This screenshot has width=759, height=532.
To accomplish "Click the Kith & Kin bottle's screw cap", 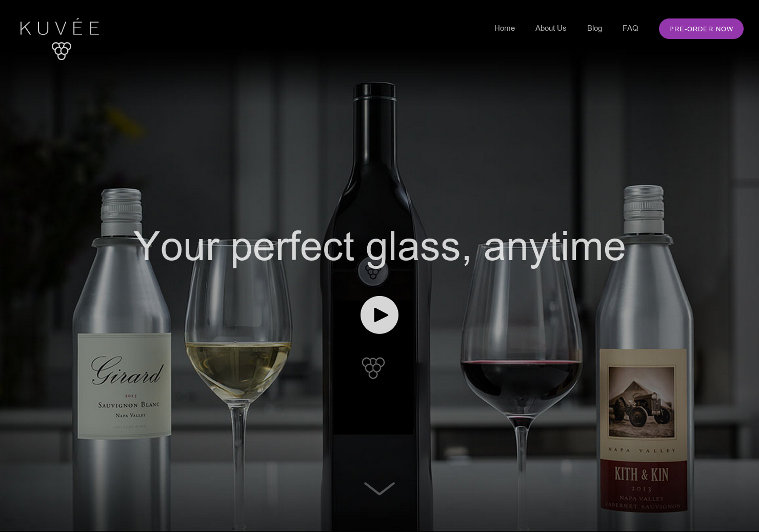I will [x=644, y=209].
